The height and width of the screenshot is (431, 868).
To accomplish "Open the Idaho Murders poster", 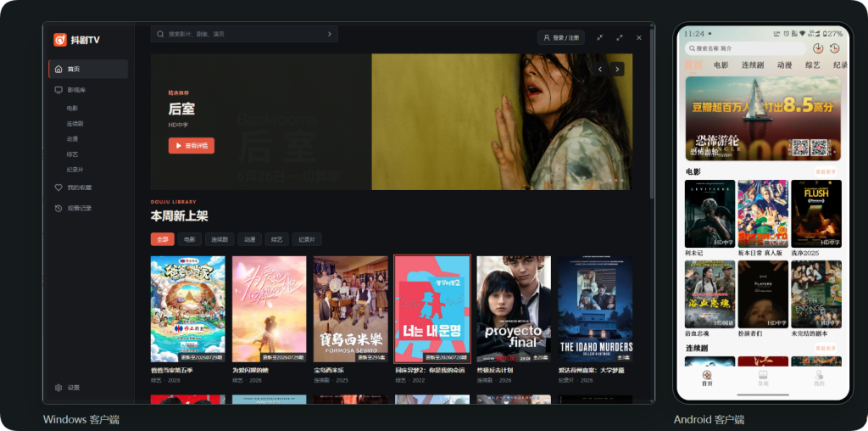I will coord(595,309).
